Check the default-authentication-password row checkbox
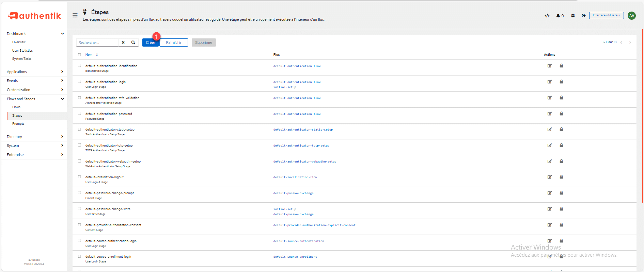The image size is (644, 272). tap(79, 114)
